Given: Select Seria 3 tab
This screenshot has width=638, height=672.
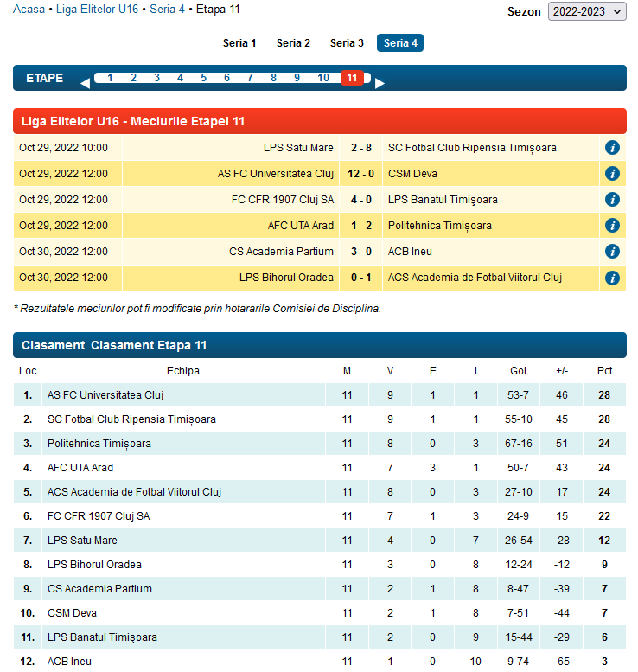Looking at the screenshot, I should click(x=347, y=43).
